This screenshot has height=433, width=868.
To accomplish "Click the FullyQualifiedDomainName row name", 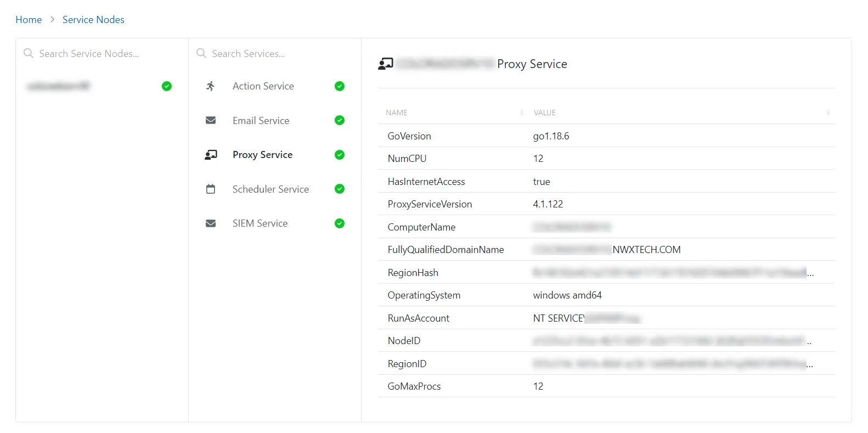I will (446, 250).
